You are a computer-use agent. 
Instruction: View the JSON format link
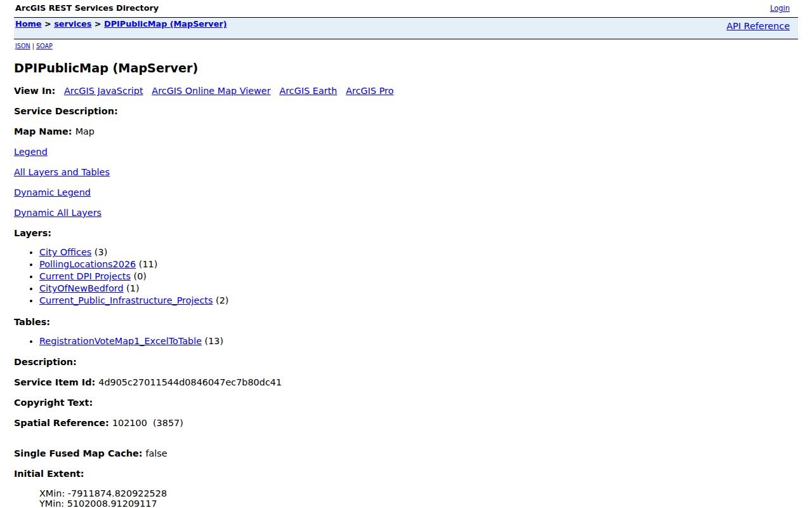(22, 46)
